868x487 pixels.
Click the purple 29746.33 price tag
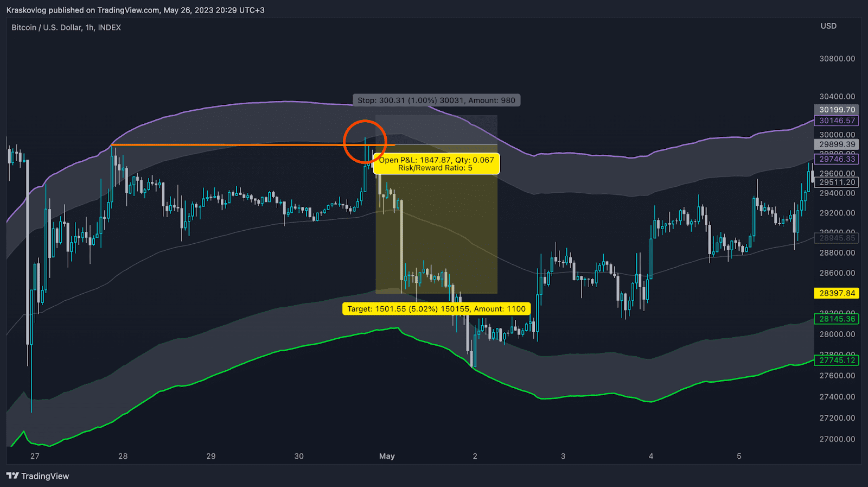[837, 159]
